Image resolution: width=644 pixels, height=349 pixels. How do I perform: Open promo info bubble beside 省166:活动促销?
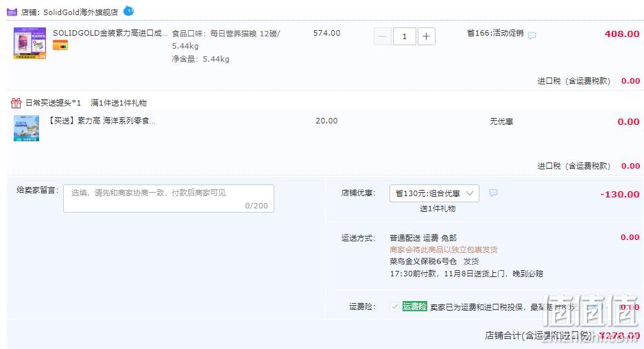pos(532,36)
